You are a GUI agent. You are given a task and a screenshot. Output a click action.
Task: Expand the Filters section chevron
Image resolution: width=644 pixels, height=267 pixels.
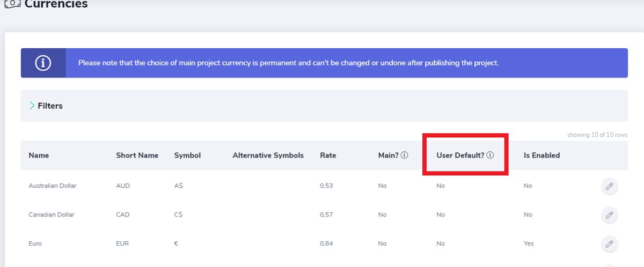tap(32, 106)
